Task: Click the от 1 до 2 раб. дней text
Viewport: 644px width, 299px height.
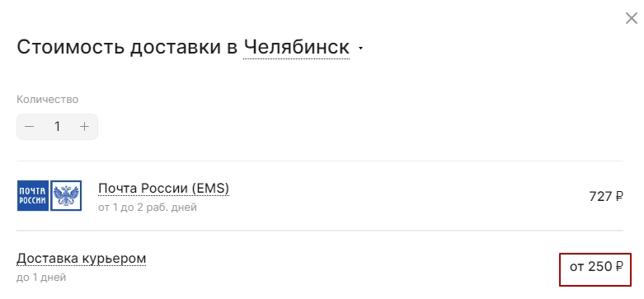Action: click(148, 208)
